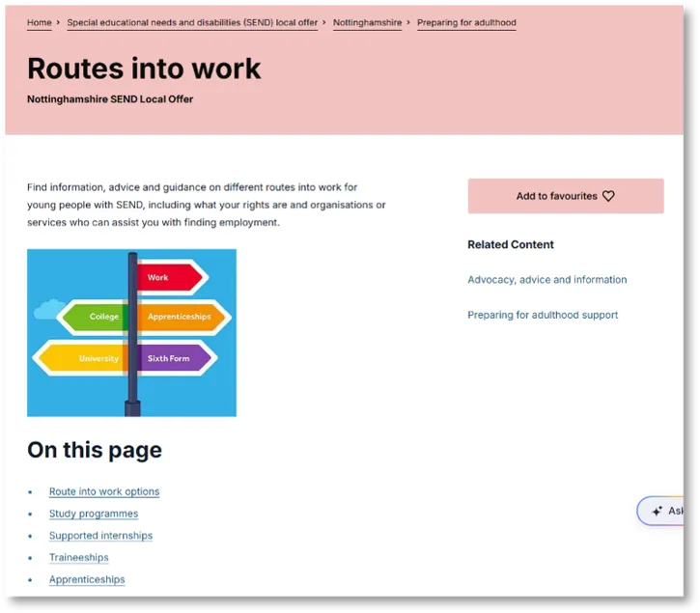The height and width of the screenshot is (613, 700).
Task: Open the SEND local offer breadcrumb
Action: click(x=192, y=22)
